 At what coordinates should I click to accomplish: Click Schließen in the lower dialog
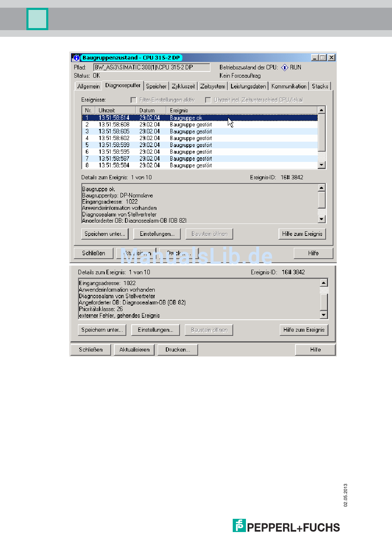(x=91, y=350)
